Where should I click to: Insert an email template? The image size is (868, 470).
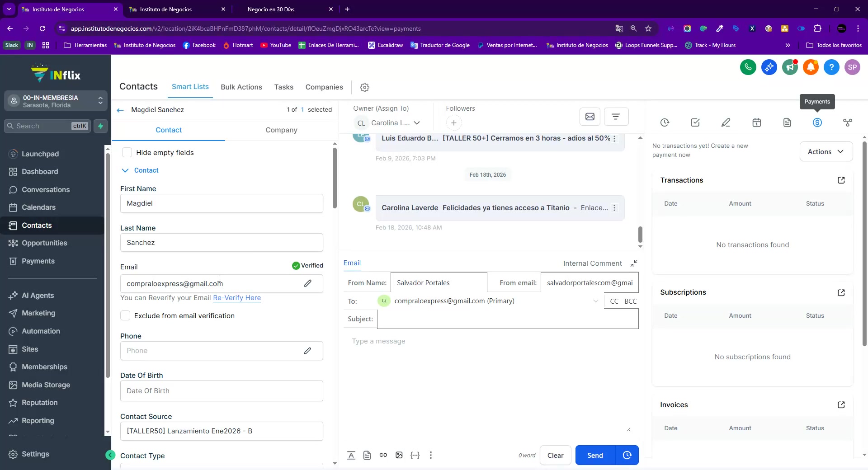coord(367,456)
